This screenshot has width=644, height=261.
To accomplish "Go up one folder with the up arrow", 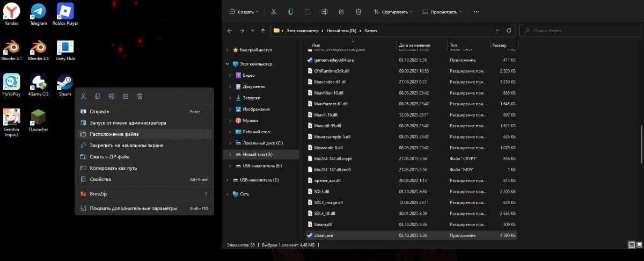I will [x=262, y=31].
